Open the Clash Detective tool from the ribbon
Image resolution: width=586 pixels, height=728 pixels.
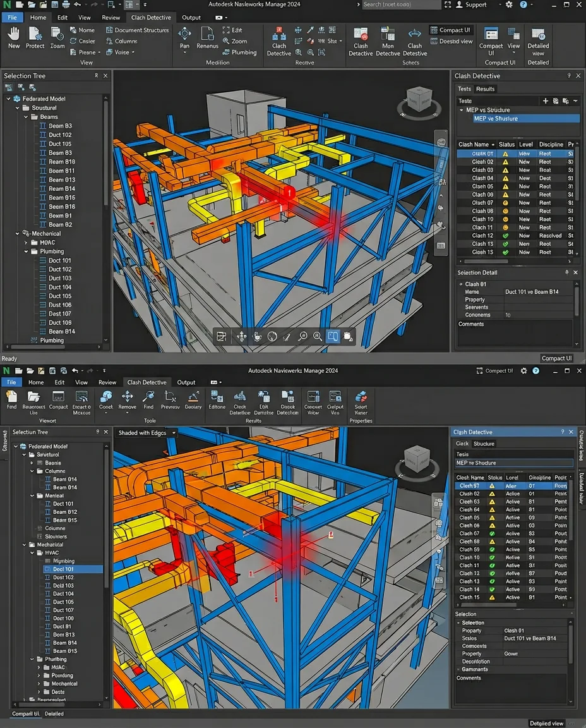278,40
